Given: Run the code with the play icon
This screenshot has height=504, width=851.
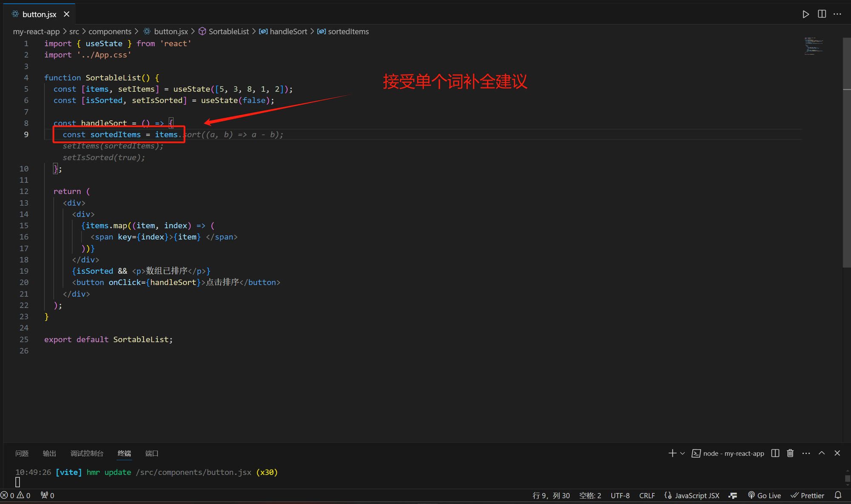Looking at the screenshot, I should click(805, 14).
